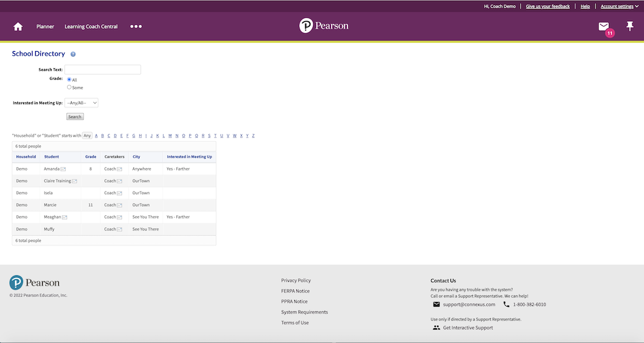The width and height of the screenshot is (644, 343).
Task: Click the Give us your feedback link
Action: tap(548, 6)
